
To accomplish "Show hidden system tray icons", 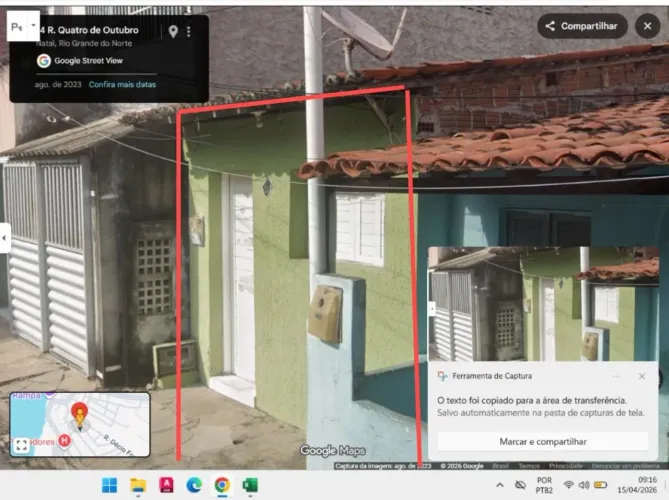I will (x=500, y=485).
